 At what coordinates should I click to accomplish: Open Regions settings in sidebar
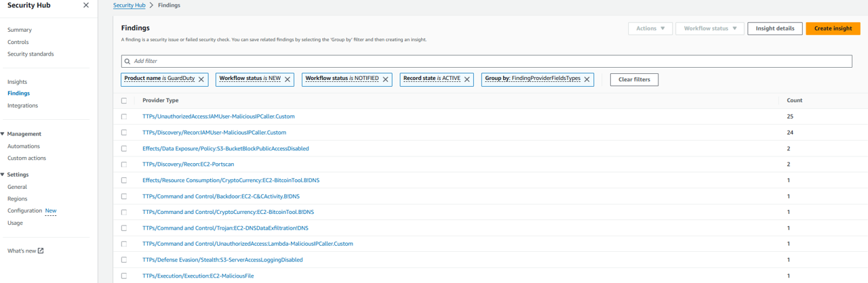click(18, 199)
